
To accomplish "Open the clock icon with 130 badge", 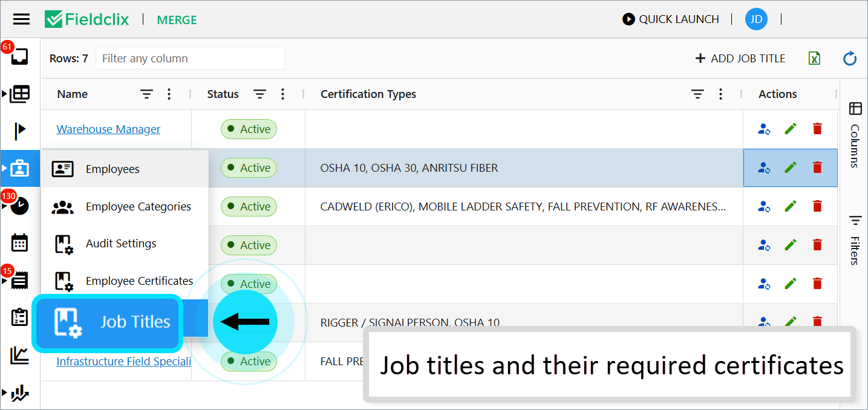I will click(20, 206).
